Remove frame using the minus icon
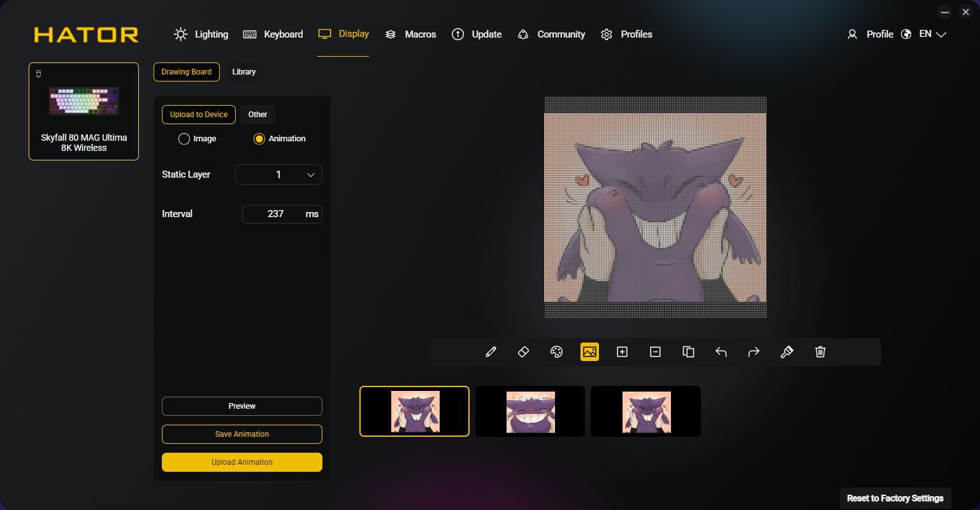Image resolution: width=980 pixels, height=510 pixels. coord(655,352)
